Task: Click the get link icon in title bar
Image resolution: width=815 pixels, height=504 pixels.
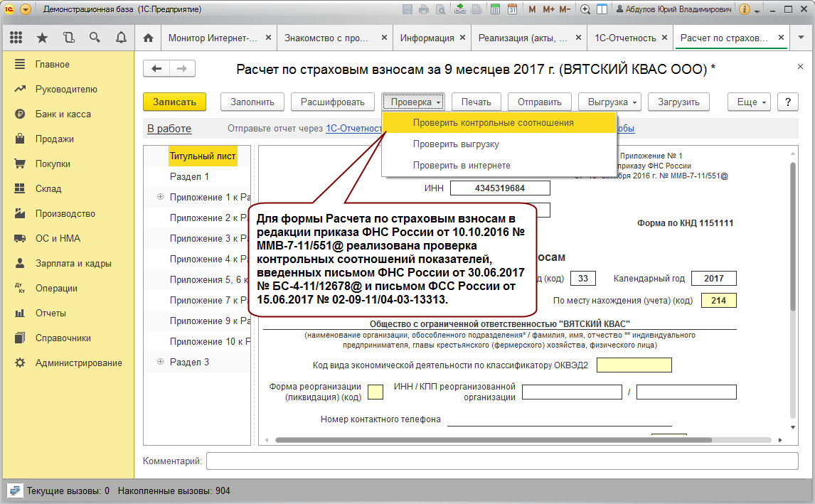Action: point(459,9)
